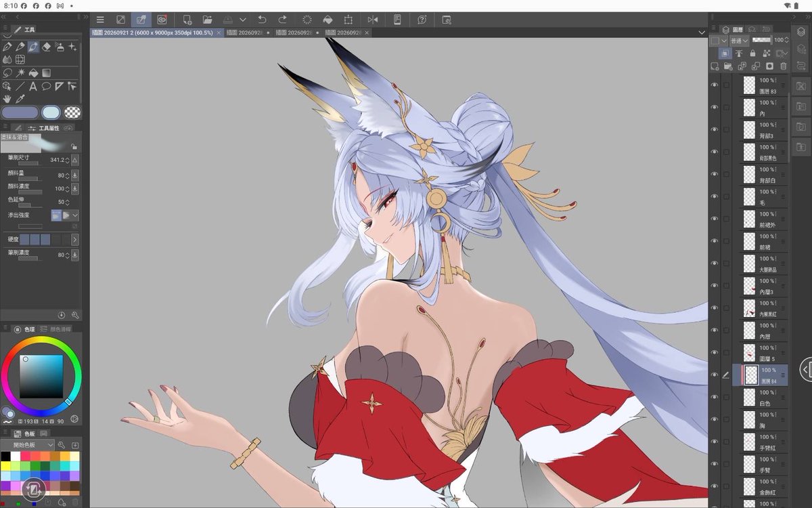Select the lasso selection tool
This screenshot has height=508, width=812.
point(7,72)
